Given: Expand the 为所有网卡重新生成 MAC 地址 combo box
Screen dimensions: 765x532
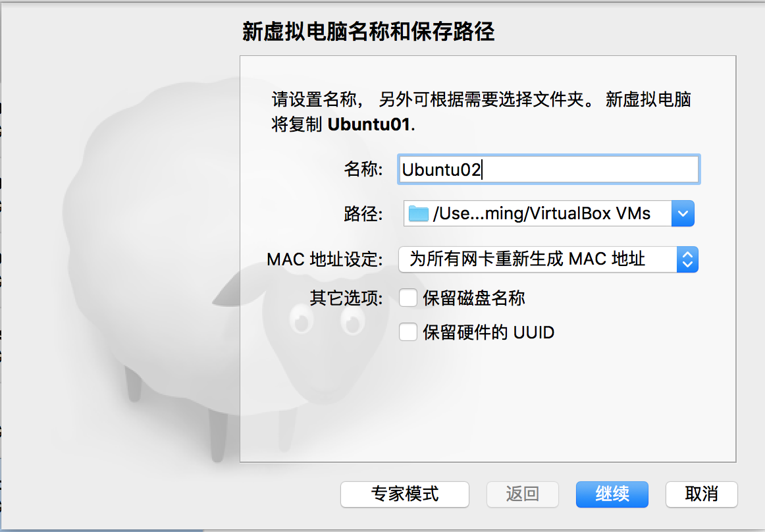Looking at the screenshot, I should (548, 259).
